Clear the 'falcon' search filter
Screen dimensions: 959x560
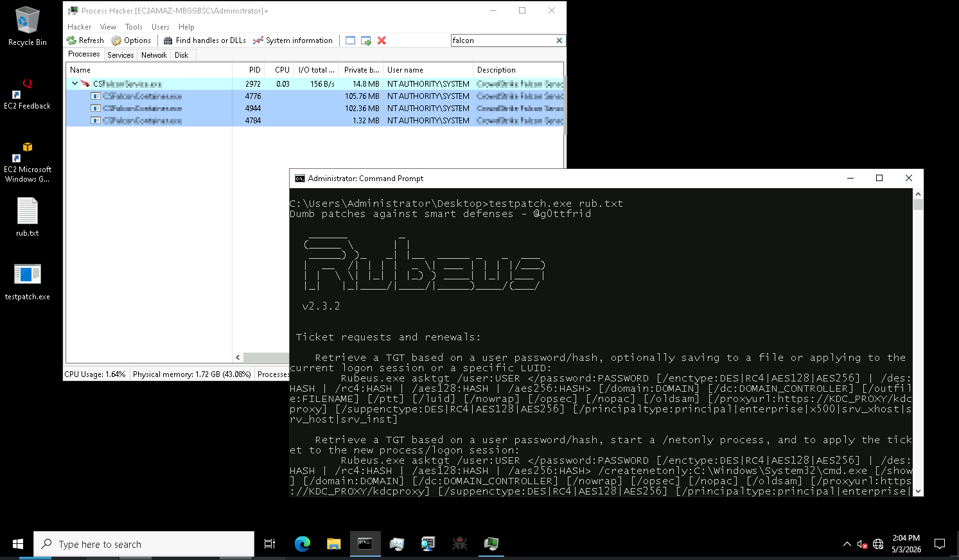coord(559,40)
